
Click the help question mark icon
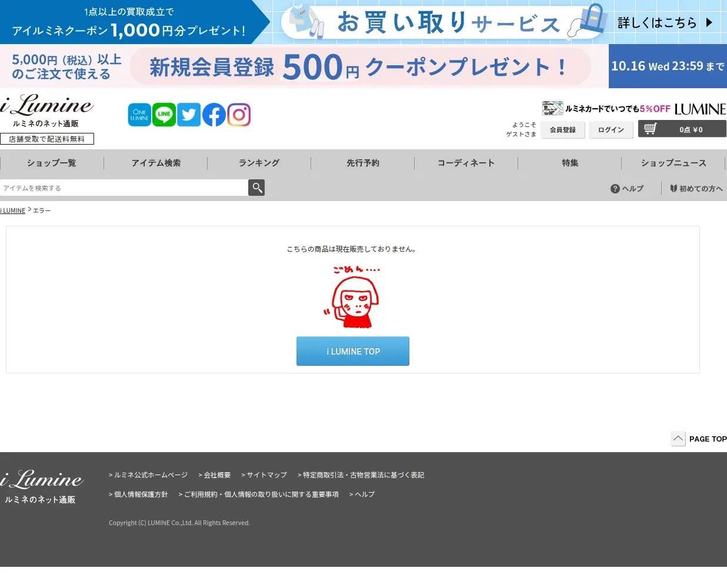[615, 189]
